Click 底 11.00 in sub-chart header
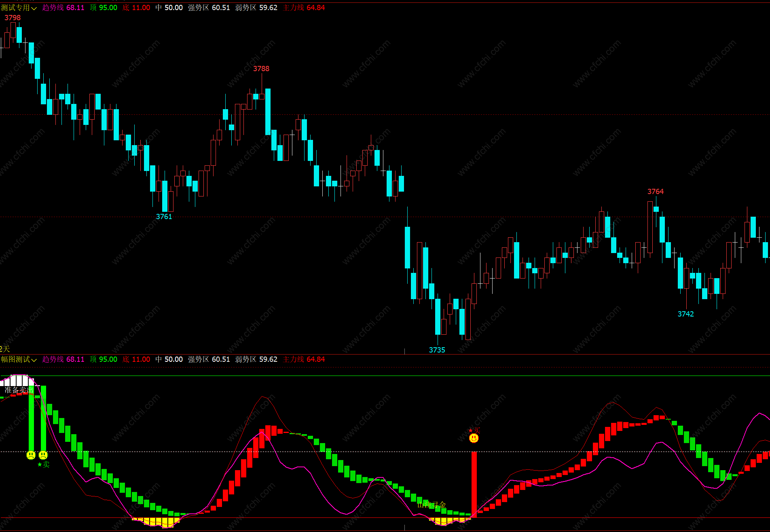Viewport: 770px width, 532px height. [x=136, y=359]
